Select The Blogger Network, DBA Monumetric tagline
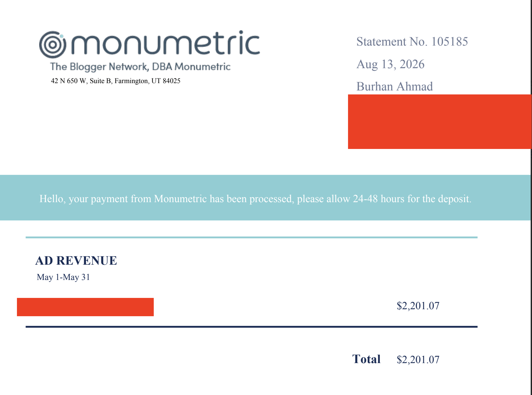Image resolution: width=532 pixels, height=395 pixels. point(140,67)
